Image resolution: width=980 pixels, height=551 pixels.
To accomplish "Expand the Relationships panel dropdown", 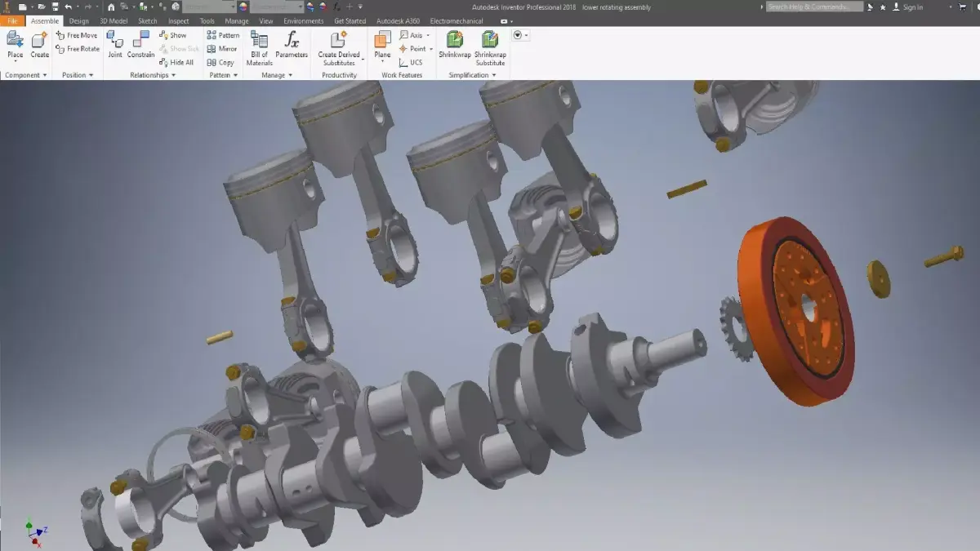I will (153, 75).
